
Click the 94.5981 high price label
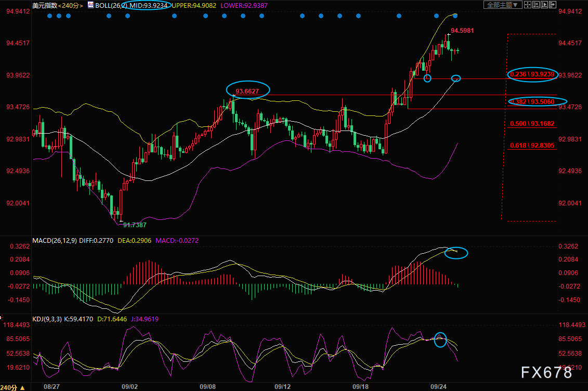[462, 31]
